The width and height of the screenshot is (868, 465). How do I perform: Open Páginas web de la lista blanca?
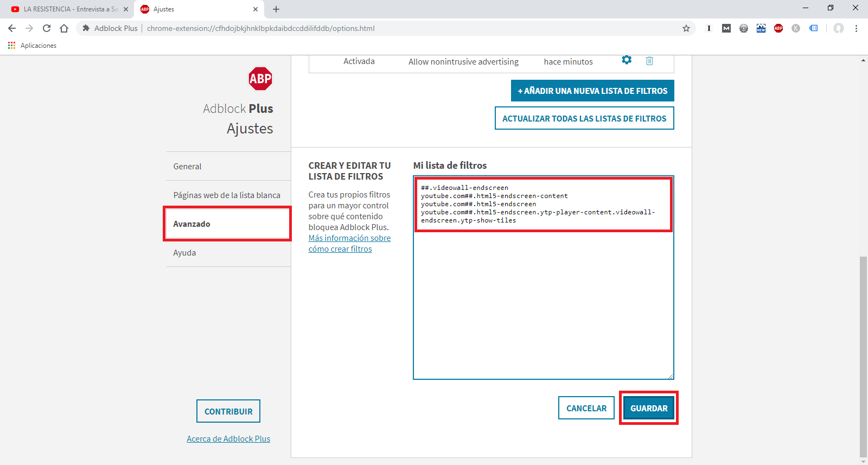point(228,195)
